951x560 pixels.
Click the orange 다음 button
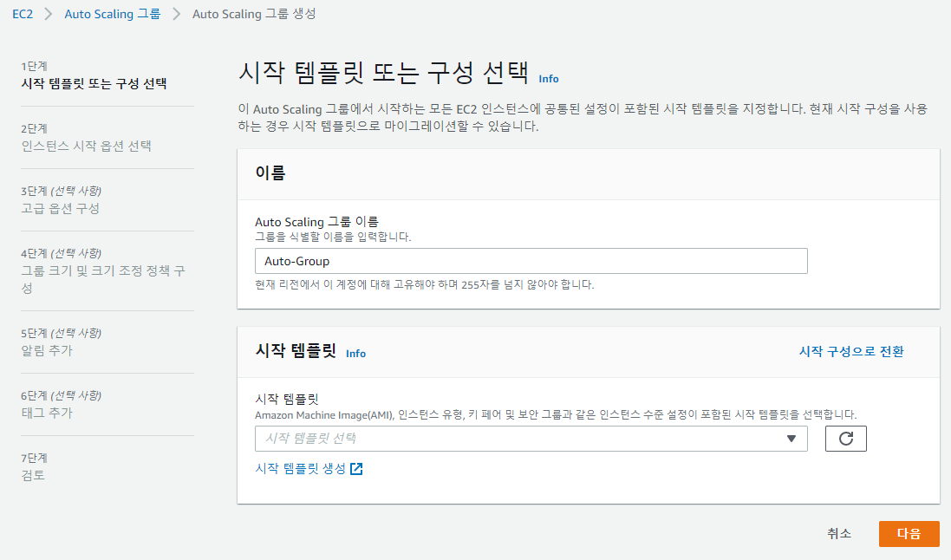pos(909,534)
